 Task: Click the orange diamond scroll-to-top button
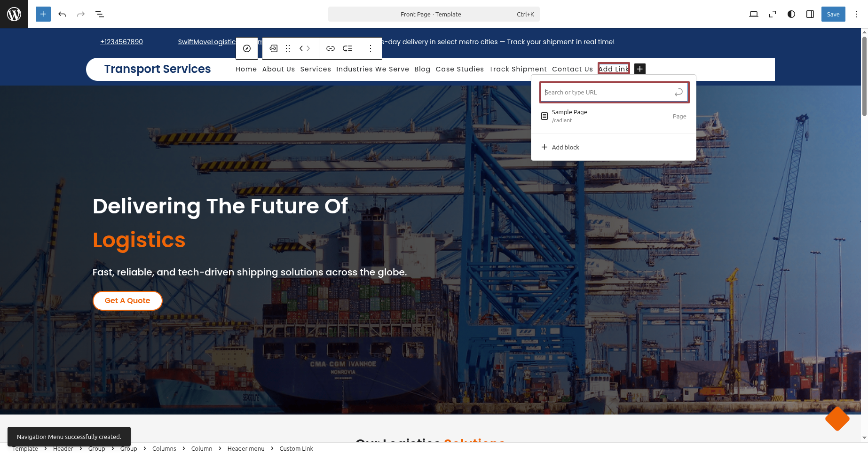pyautogui.click(x=837, y=418)
